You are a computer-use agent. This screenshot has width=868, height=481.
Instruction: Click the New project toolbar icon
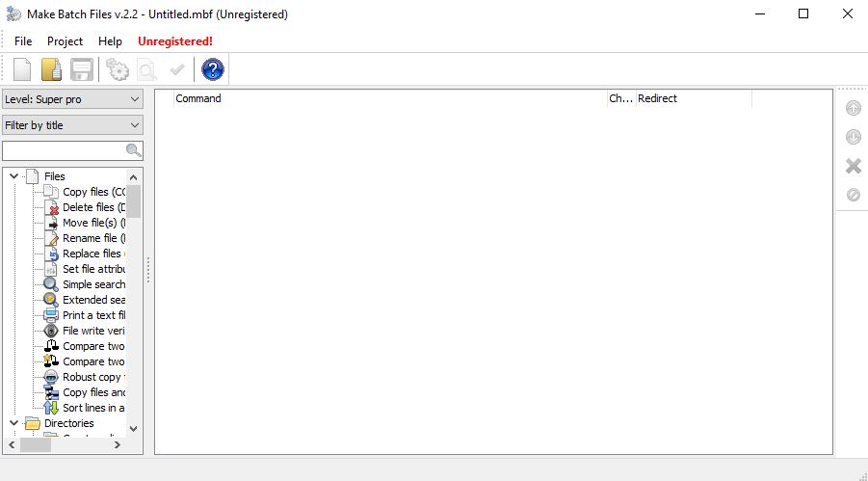[x=22, y=69]
